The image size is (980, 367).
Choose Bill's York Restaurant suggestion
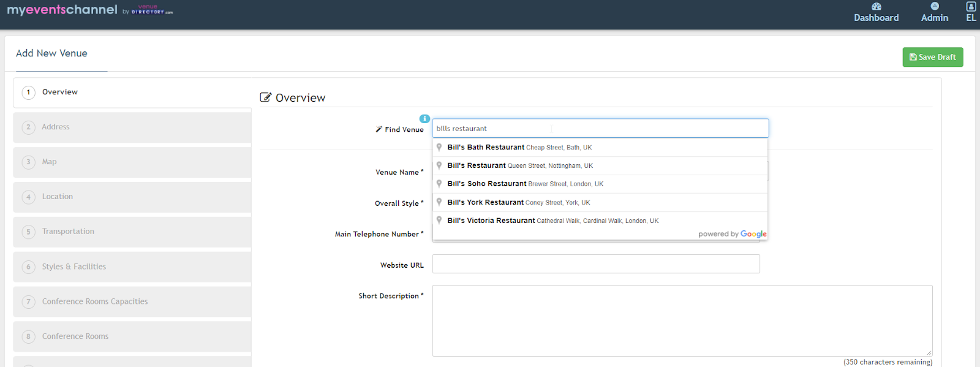[x=600, y=202]
